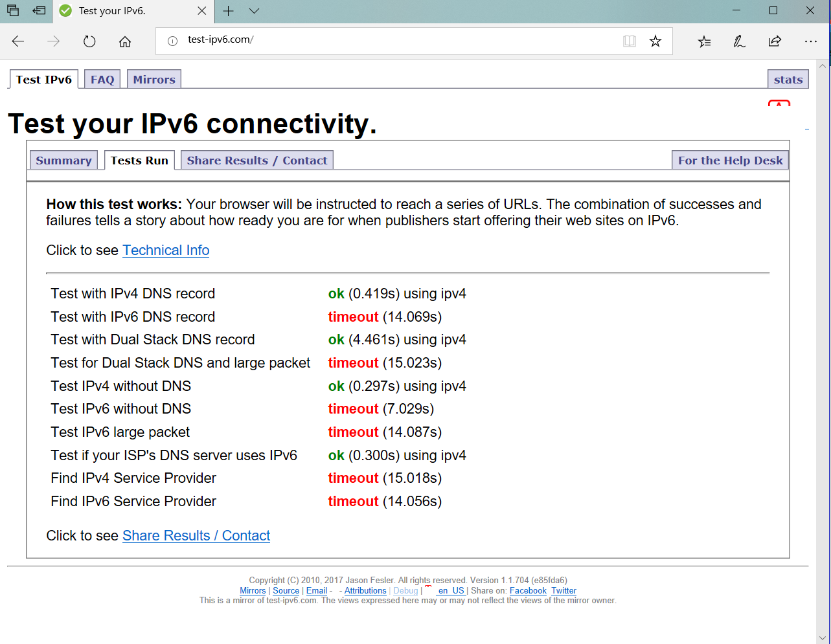Open reading view from the address bar
Image resolution: width=831 pixels, height=644 pixels.
629,41
